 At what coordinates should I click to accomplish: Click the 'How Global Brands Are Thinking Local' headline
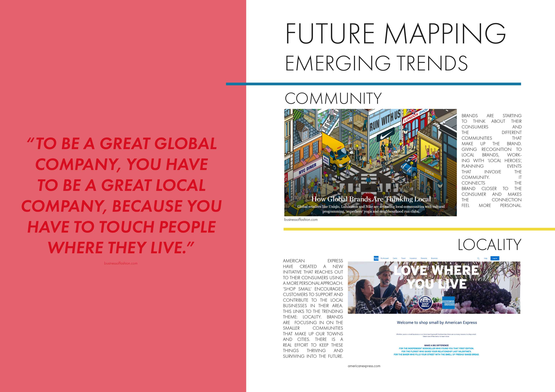[x=371, y=199]
